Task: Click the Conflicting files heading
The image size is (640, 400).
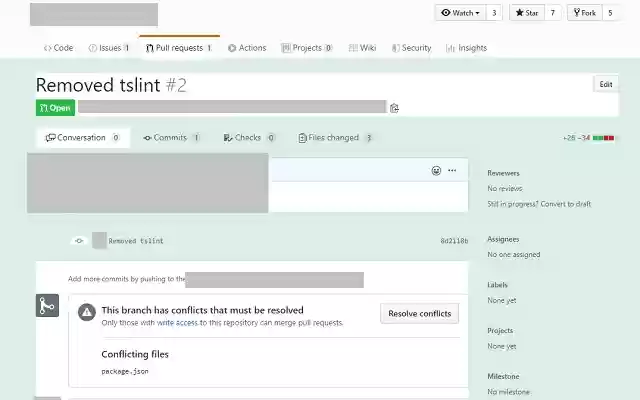Action: [135, 354]
